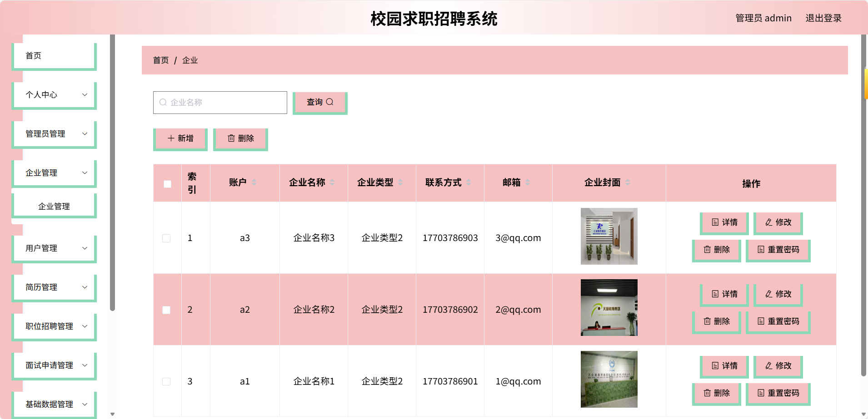
Task: Sort by 账户 column arrows
Action: tap(254, 182)
